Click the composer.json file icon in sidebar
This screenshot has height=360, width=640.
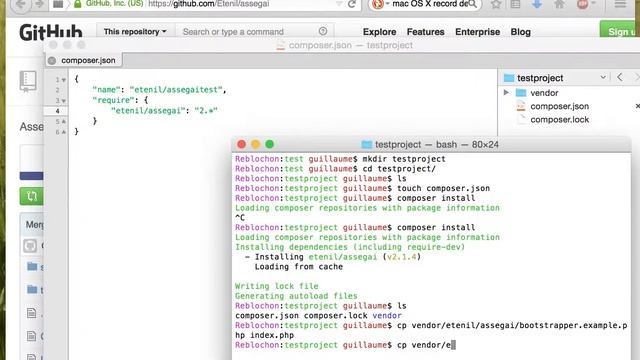point(521,106)
